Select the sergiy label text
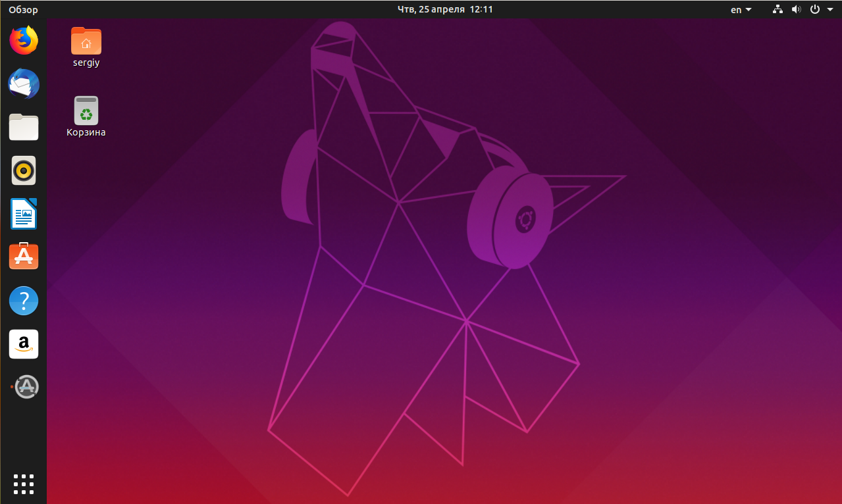The height and width of the screenshot is (504, 842). (86, 63)
